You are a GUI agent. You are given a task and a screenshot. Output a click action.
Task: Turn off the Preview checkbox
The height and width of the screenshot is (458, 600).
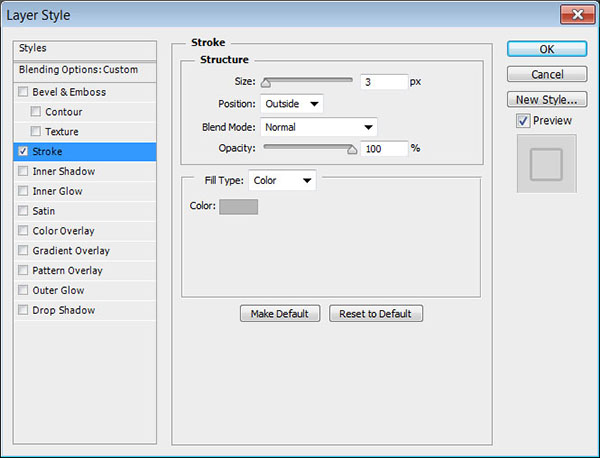click(x=523, y=121)
